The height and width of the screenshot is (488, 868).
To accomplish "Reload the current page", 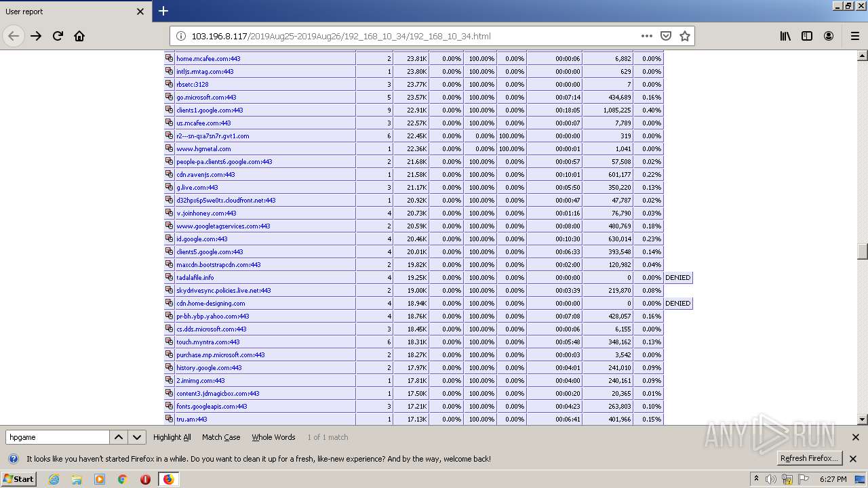I will (x=58, y=36).
